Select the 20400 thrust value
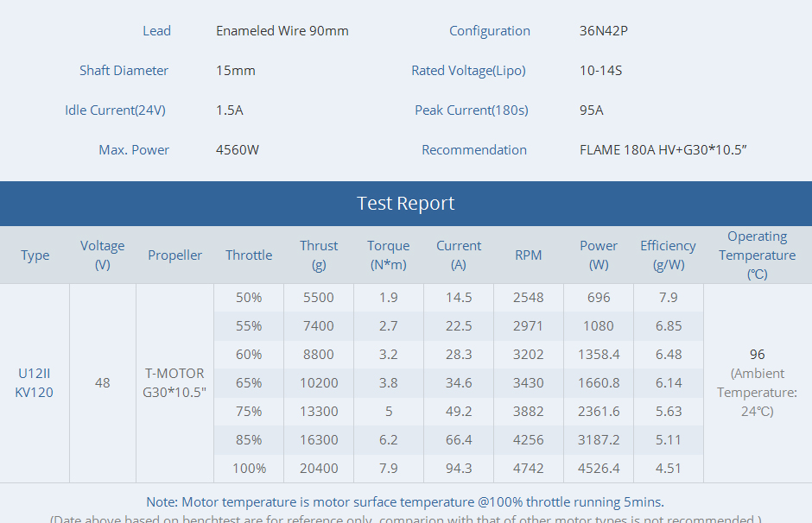The image size is (812, 523). [319, 469]
